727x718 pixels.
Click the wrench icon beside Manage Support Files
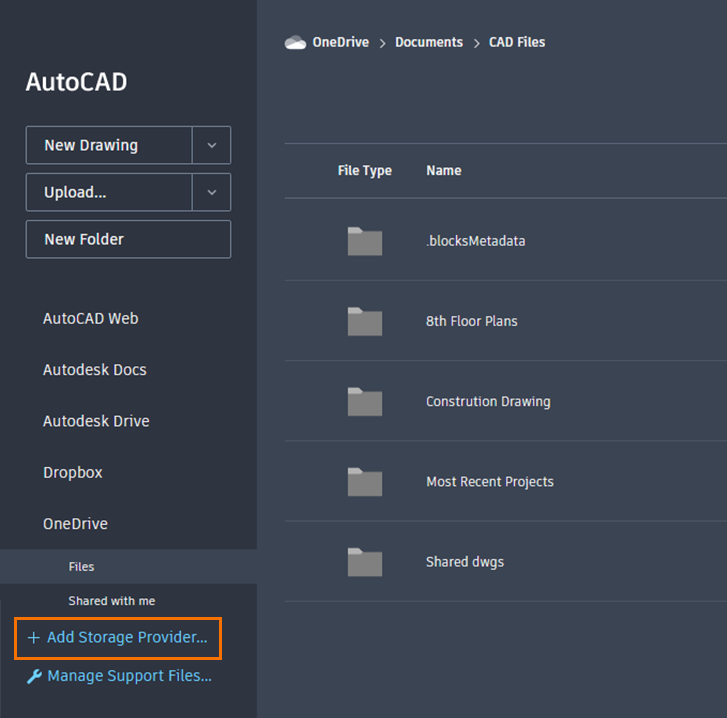point(34,676)
